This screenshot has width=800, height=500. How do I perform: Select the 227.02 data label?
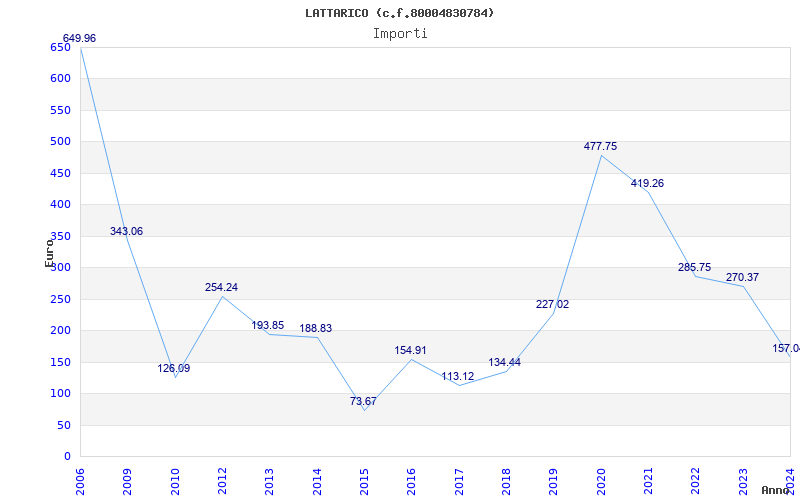tap(553, 304)
